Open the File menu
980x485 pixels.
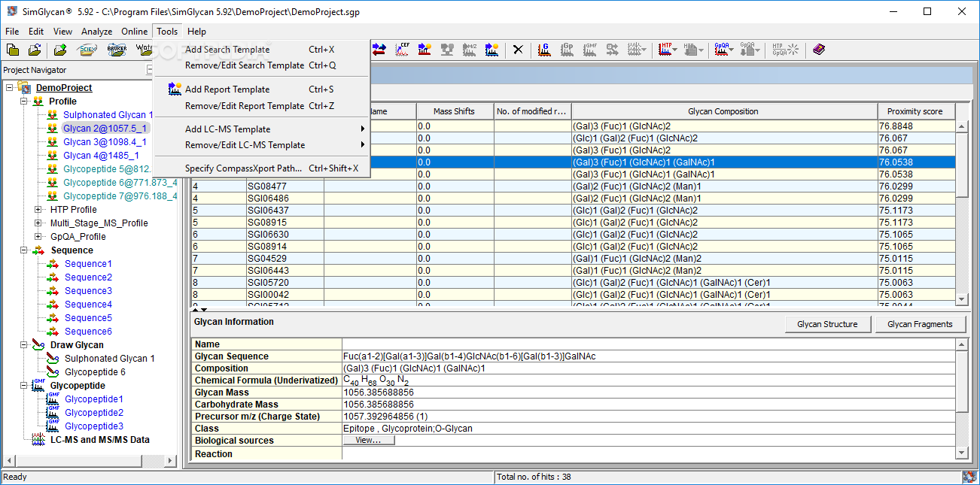pyautogui.click(x=12, y=32)
